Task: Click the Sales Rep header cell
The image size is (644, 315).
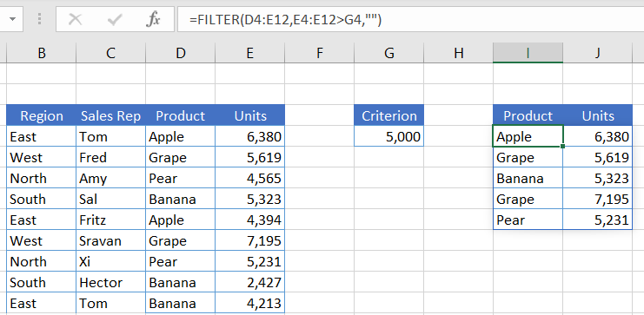Action: click(x=111, y=115)
